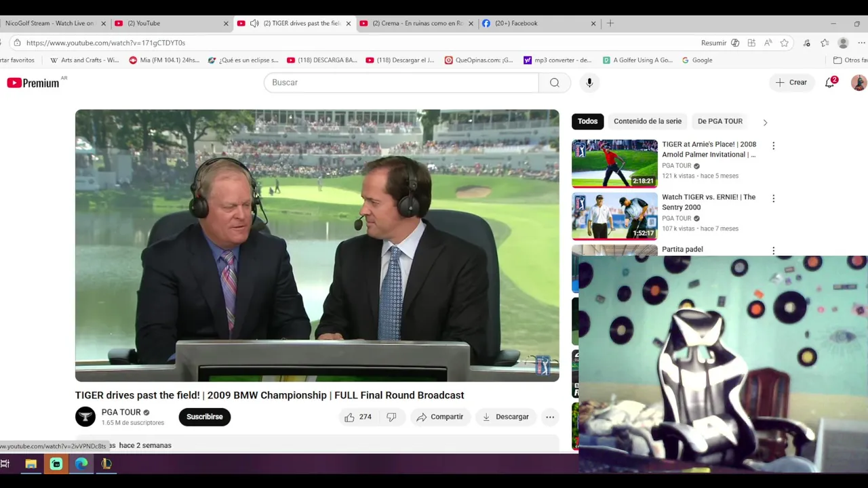Open the Mia (FM 104.1) bookmark

164,60
